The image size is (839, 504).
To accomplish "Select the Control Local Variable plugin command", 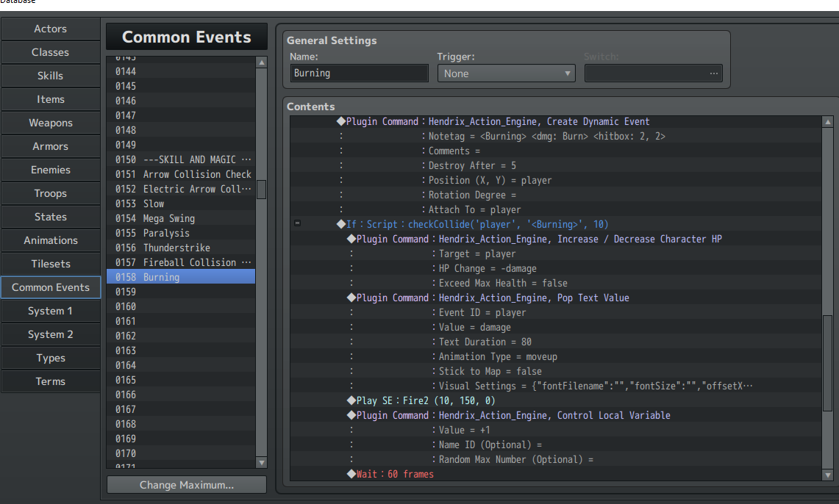I will 555,415.
